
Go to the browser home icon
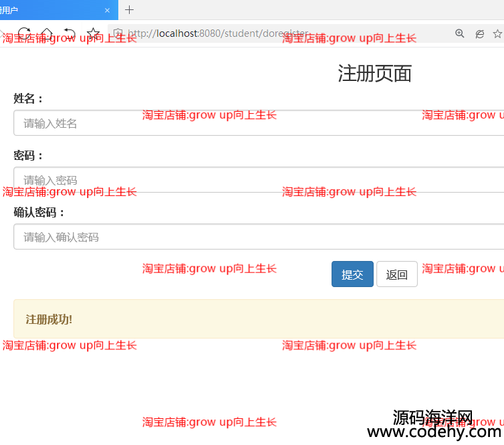coord(47,33)
